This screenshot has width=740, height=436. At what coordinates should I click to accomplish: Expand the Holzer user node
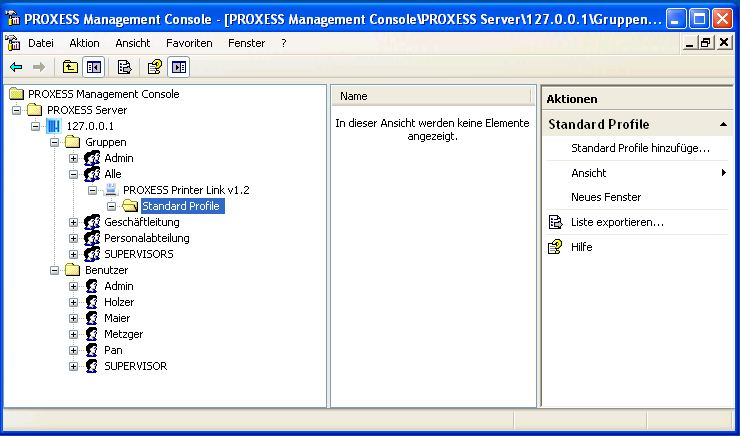[x=73, y=303]
